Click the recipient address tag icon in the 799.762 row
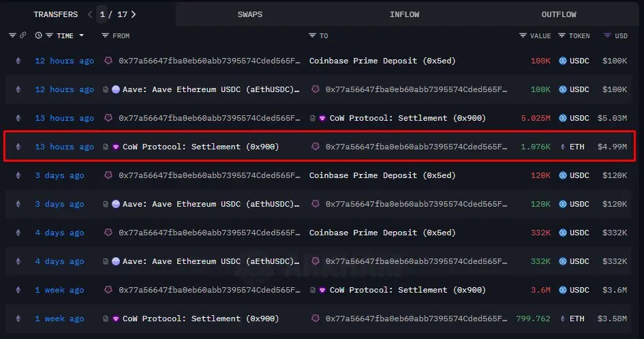The height and width of the screenshot is (339, 644). coord(315,318)
